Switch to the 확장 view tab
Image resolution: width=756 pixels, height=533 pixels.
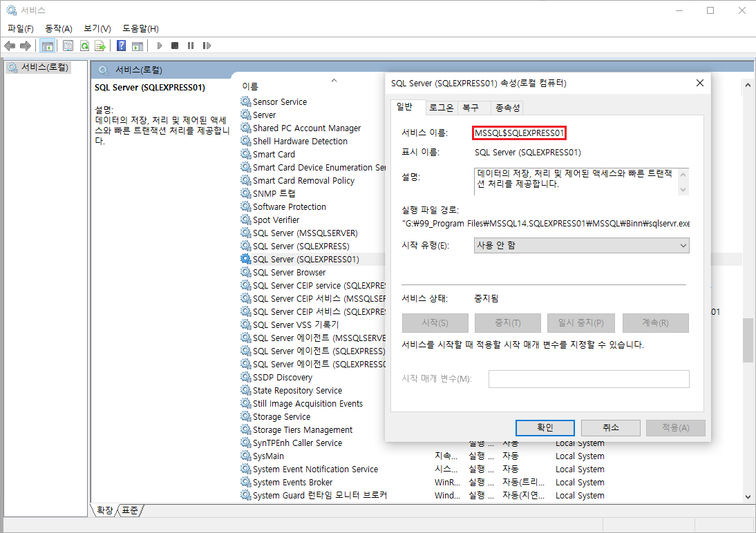pyautogui.click(x=104, y=510)
